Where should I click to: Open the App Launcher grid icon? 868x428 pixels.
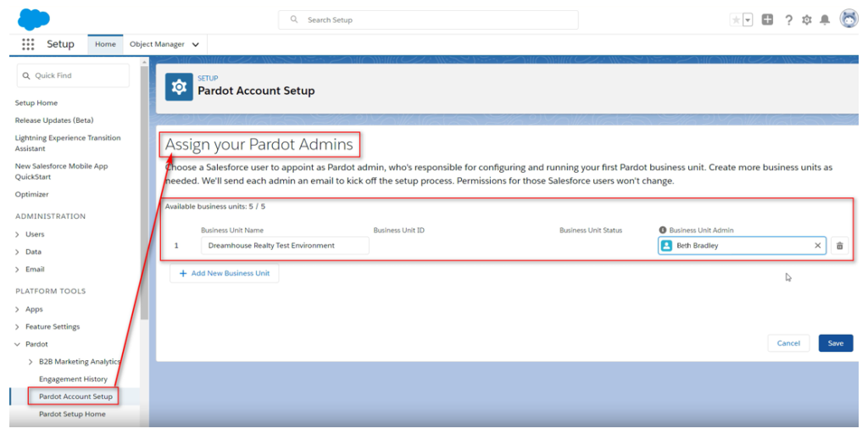(28, 44)
